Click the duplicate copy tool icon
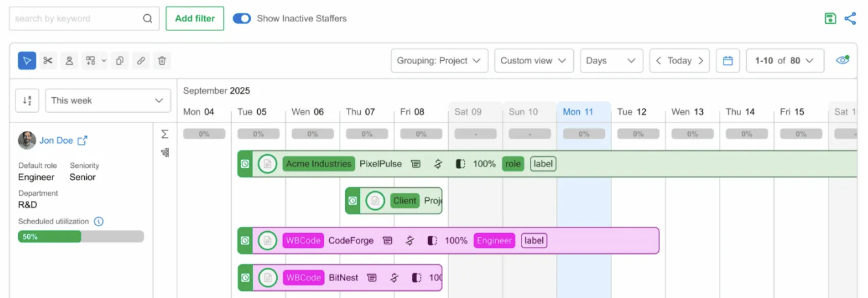The width and height of the screenshot is (868, 298). click(120, 61)
